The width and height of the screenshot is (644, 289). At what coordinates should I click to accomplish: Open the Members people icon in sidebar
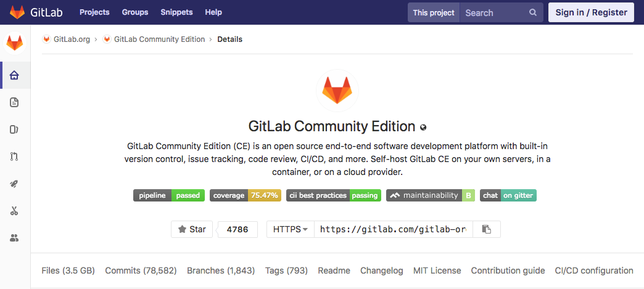14,238
